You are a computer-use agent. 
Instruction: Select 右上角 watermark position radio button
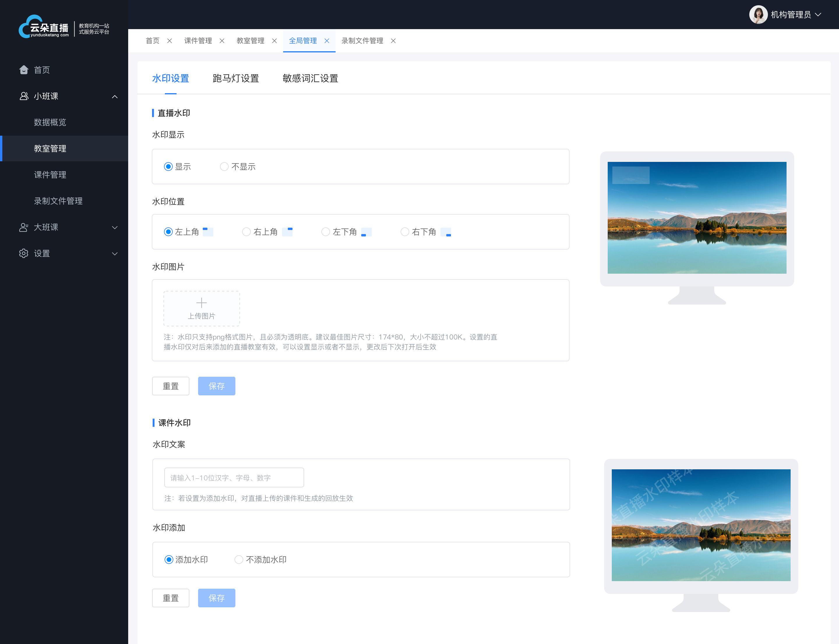click(x=246, y=232)
